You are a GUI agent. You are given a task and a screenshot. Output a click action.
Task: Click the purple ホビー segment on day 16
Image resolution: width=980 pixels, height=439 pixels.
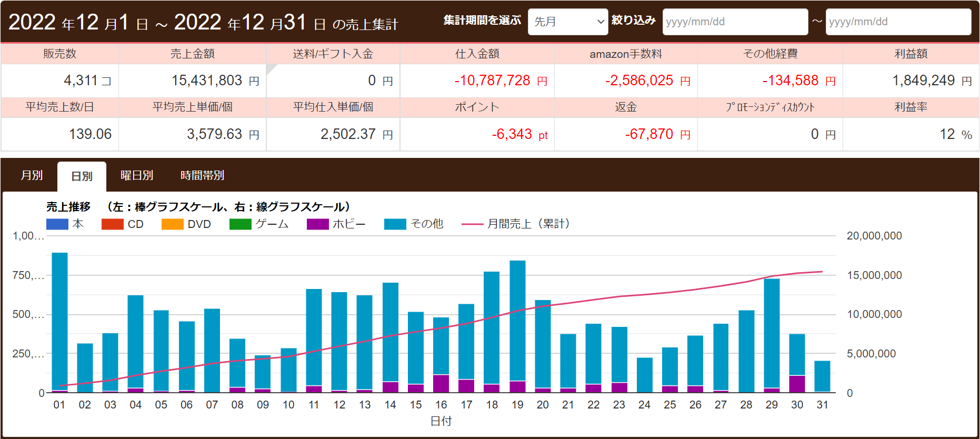point(441,384)
